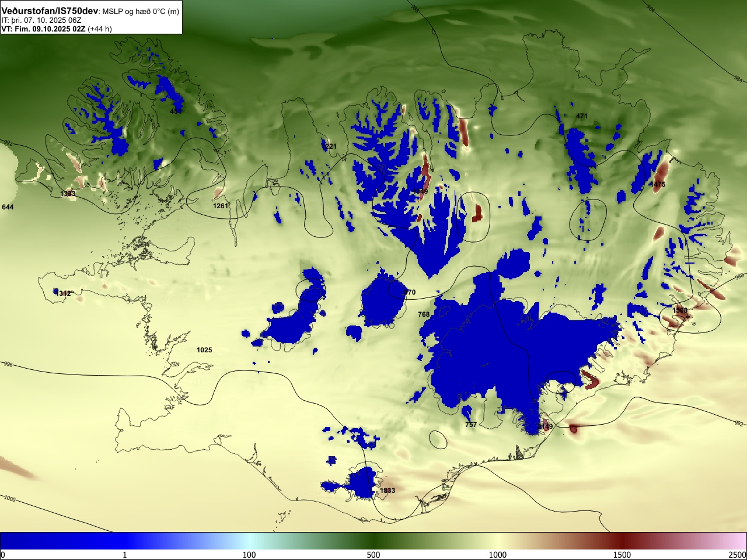The width and height of the screenshot is (747, 560).
Task: Click the map value '1833'
Action: [388, 491]
